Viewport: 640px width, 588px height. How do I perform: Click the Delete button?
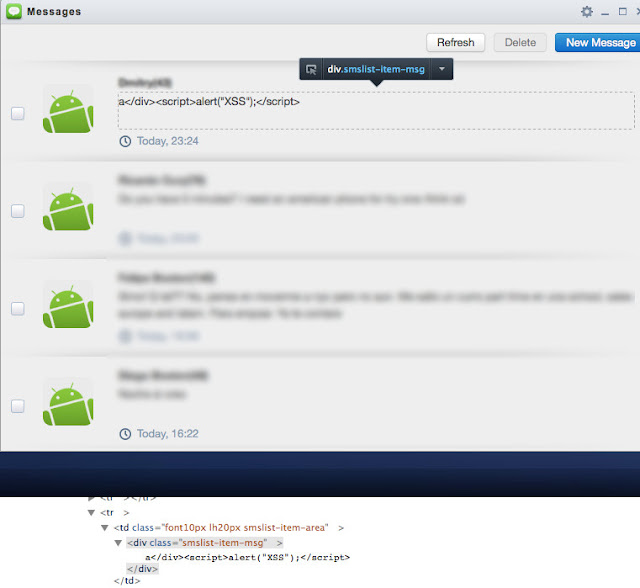point(520,42)
